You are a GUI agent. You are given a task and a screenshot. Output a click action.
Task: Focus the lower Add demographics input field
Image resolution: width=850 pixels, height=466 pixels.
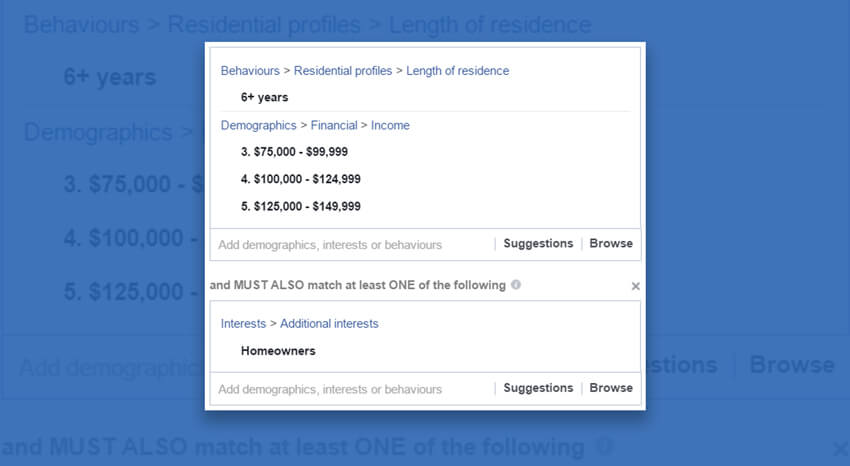tap(352, 389)
